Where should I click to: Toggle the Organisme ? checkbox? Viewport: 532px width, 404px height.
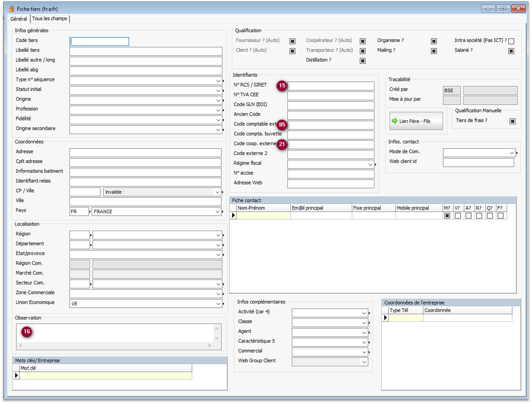(434, 41)
